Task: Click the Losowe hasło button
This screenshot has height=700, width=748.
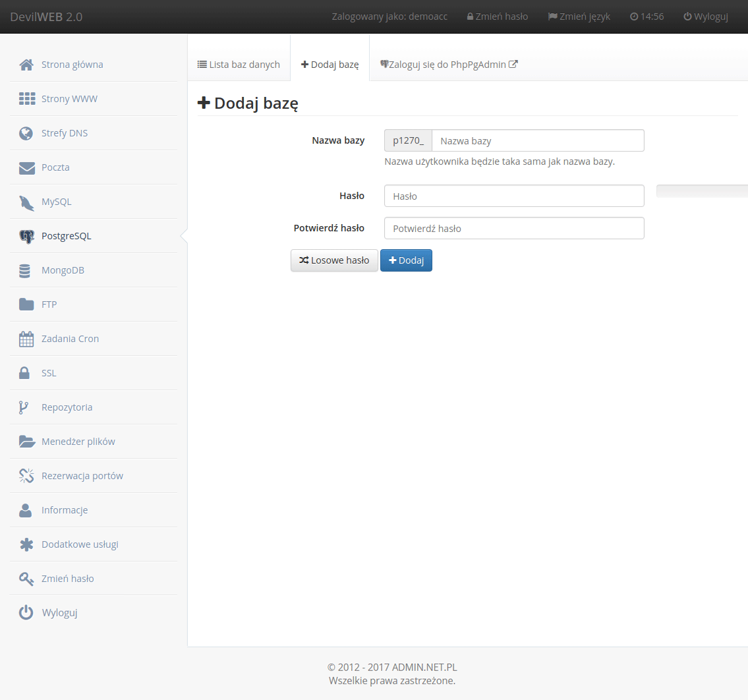Action: (x=334, y=260)
